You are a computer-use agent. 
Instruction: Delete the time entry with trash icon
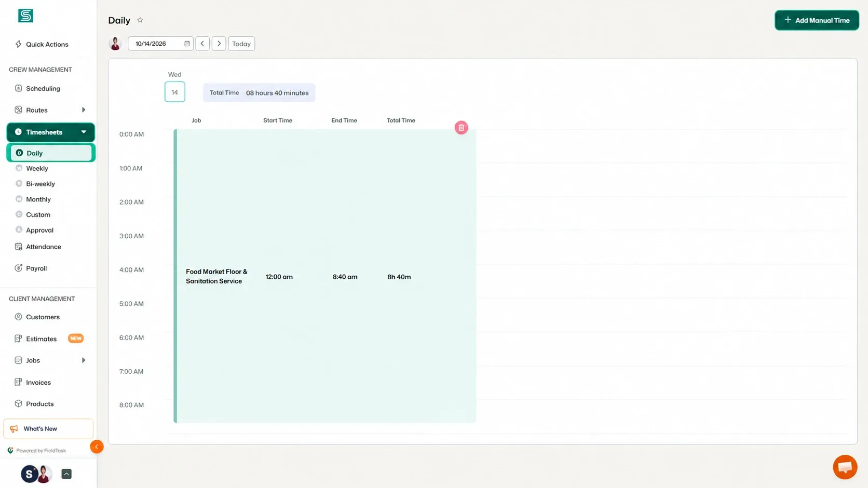click(461, 128)
